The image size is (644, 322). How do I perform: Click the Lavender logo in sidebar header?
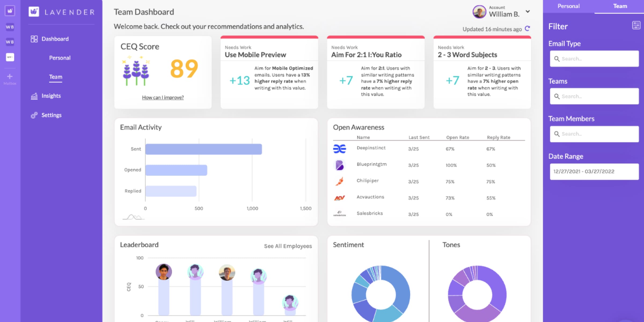pos(34,12)
